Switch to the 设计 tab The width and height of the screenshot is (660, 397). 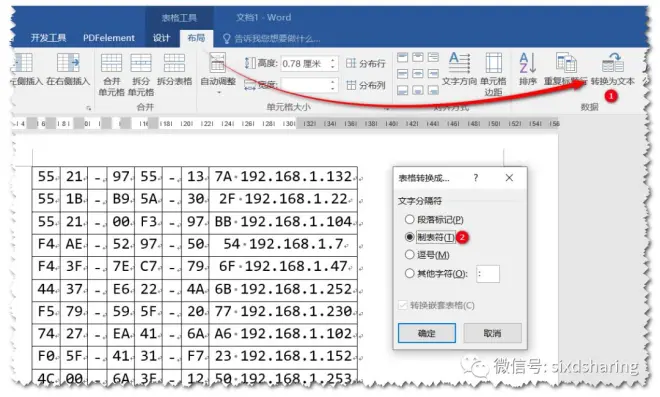[x=161, y=38]
